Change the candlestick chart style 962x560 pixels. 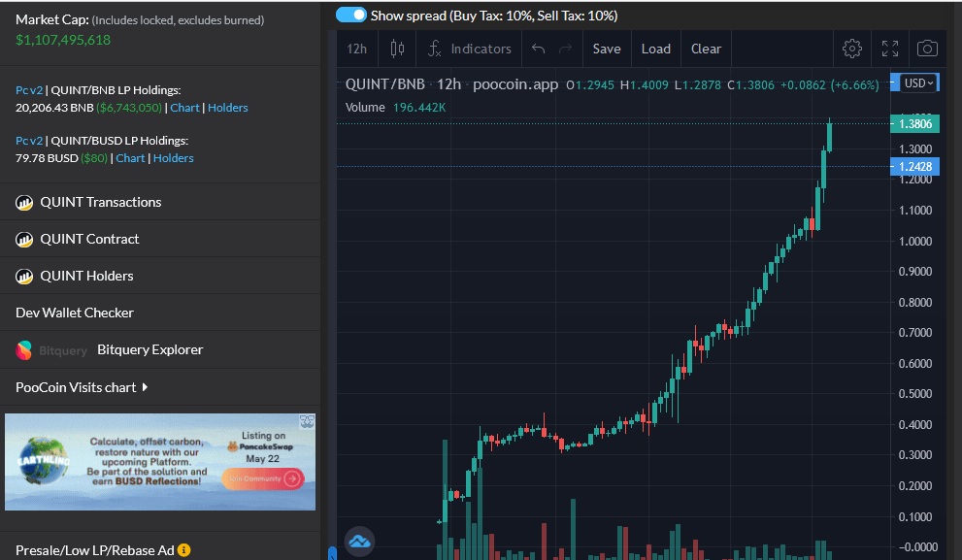click(x=398, y=49)
